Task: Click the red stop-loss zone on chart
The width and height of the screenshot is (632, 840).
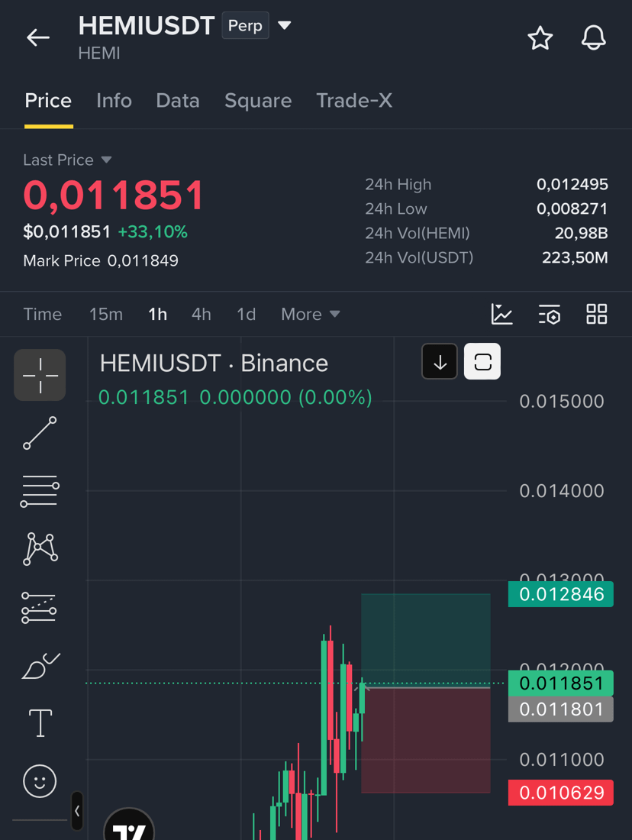Action: point(426,739)
